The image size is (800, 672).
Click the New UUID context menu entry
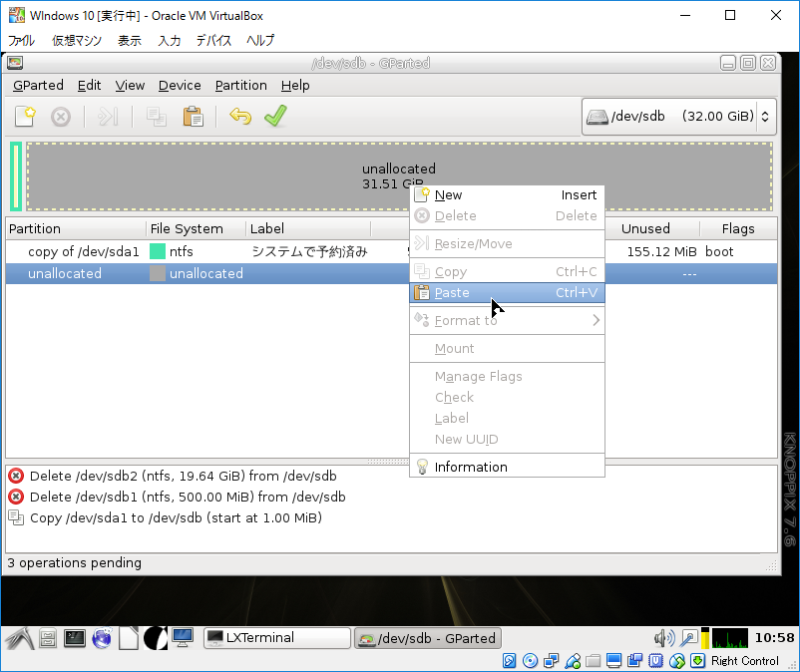tap(507, 439)
